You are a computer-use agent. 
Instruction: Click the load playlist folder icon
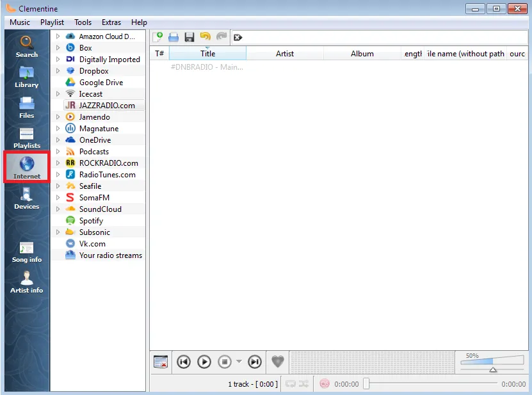point(173,37)
